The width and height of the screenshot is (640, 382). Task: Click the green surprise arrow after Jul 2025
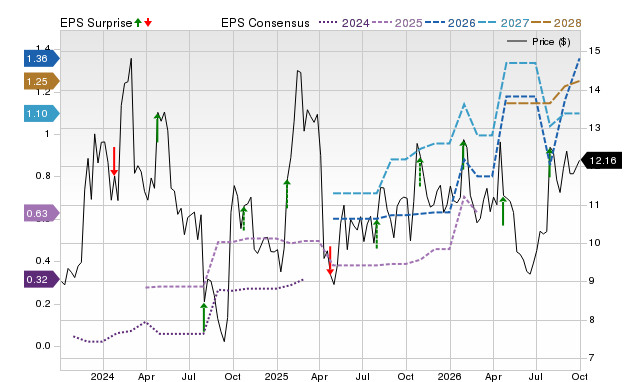tap(377, 233)
